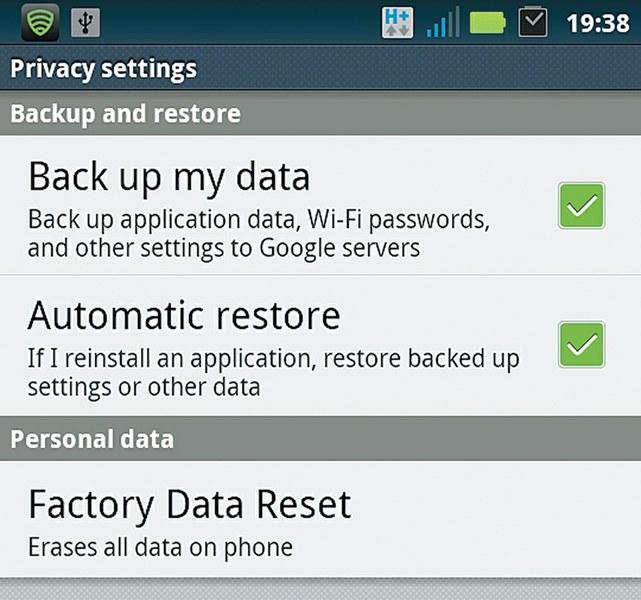641x600 pixels.
Task: Tap the Google servers backup description text
Action: coord(257,233)
